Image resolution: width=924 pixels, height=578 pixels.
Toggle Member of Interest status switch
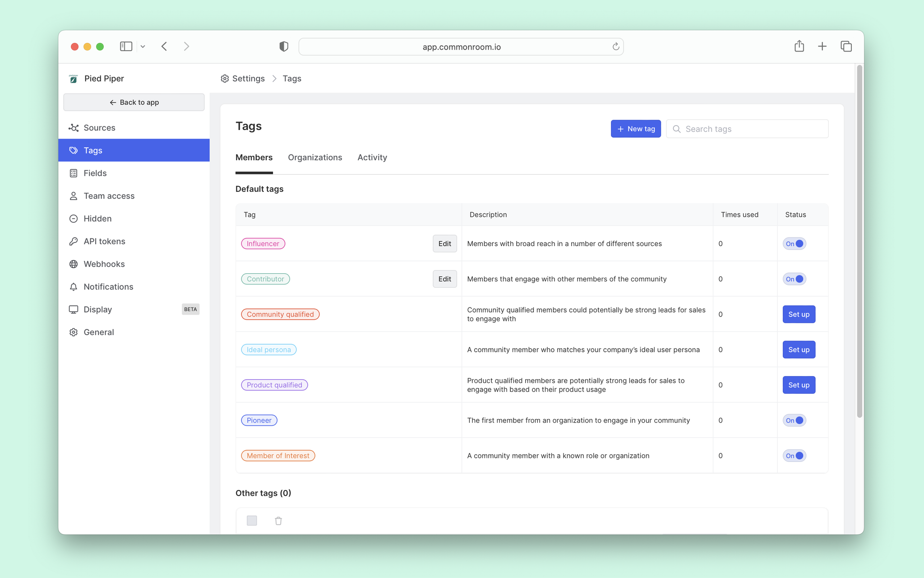pyautogui.click(x=795, y=456)
